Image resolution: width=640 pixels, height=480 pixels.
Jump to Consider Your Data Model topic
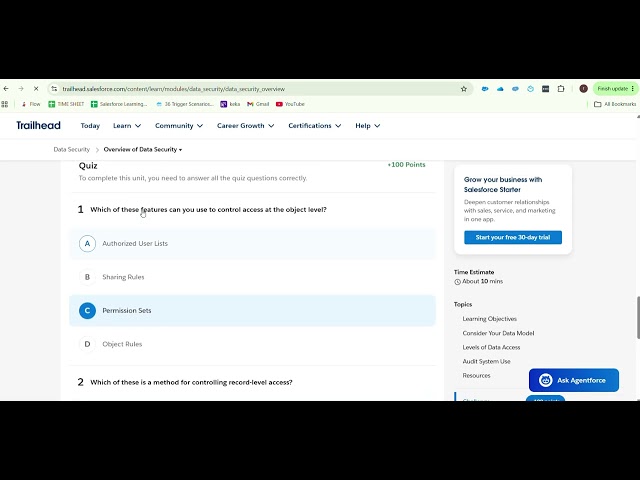(x=498, y=333)
